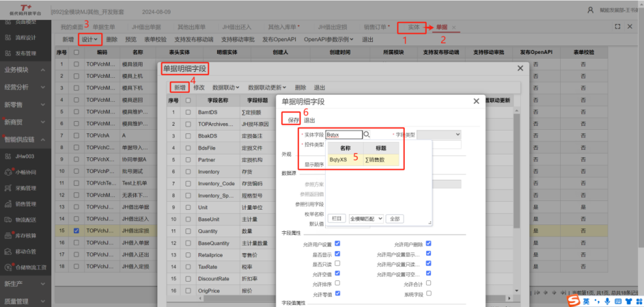Enable 系统字段 checkbox
Viewport: 644px width, 307px height.
pyautogui.click(x=428, y=293)
